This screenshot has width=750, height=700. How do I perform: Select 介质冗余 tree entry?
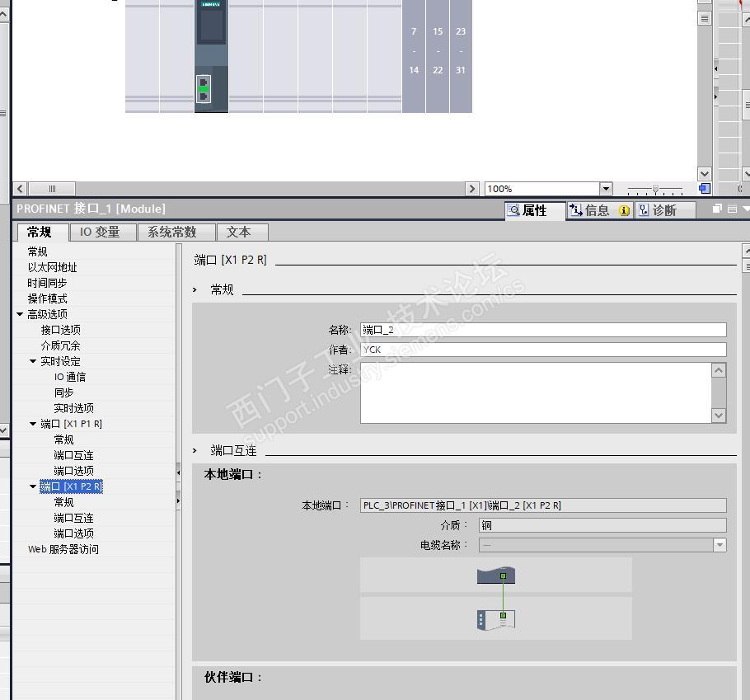click(61, 345)
